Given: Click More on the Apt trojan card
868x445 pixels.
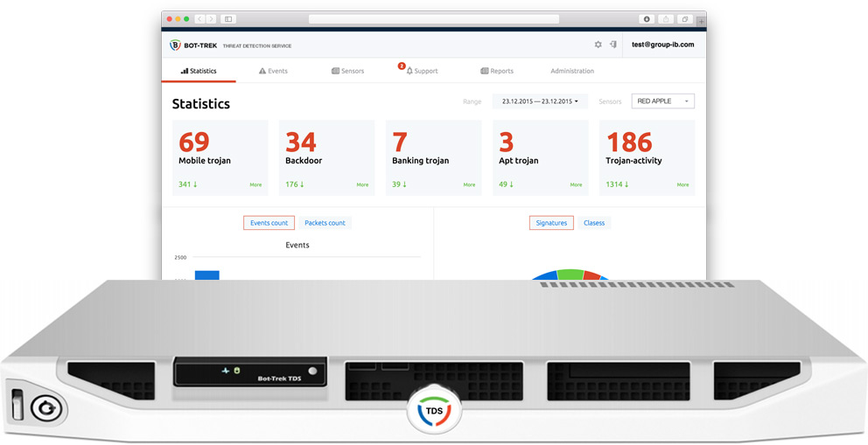Looking at the screenshot, I should click(x=576, y=184).
